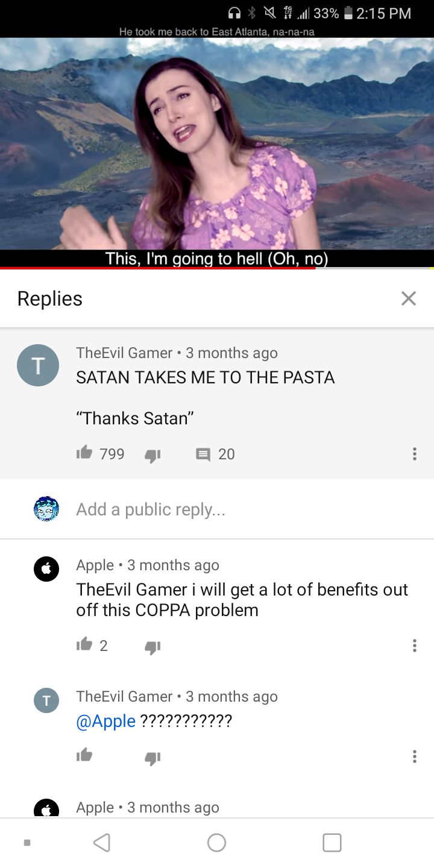Dislike the "???????????" reply

click(x=153, y=758)
